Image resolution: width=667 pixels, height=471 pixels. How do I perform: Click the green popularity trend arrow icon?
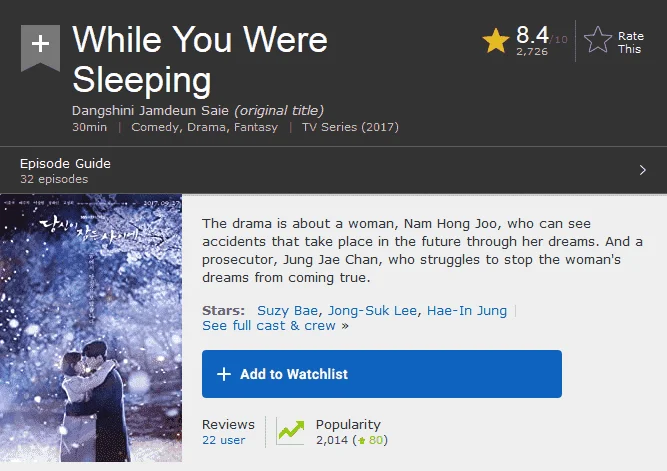point(291,431)
